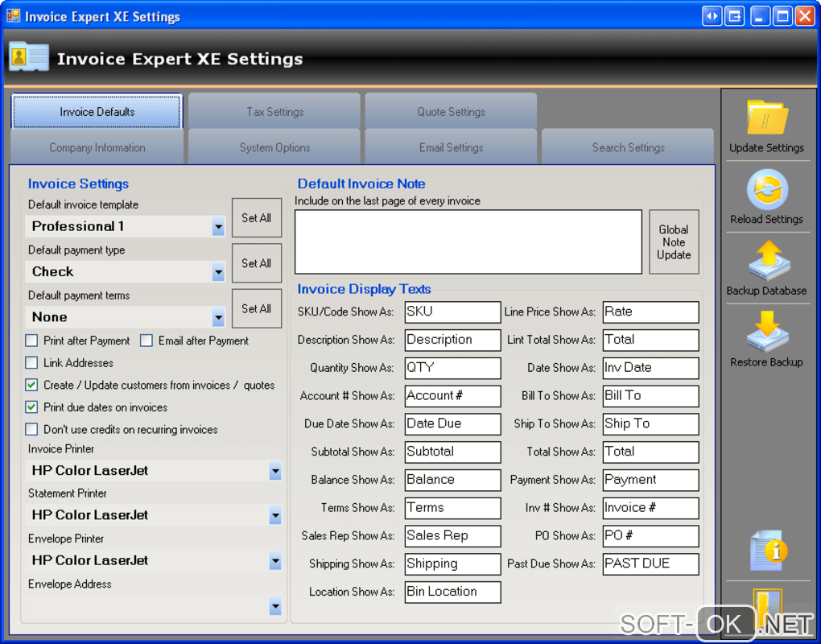Click the Lint Total Show As field

click(651, 340)
